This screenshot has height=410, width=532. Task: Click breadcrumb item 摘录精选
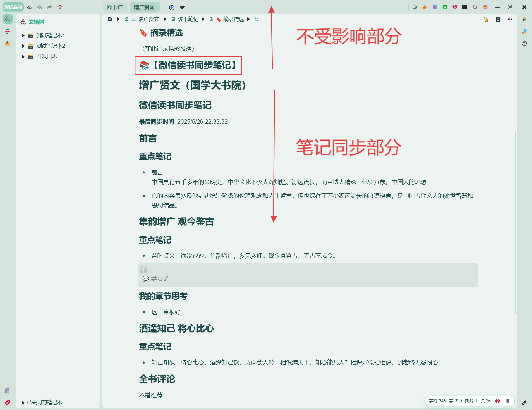[234, 19]
